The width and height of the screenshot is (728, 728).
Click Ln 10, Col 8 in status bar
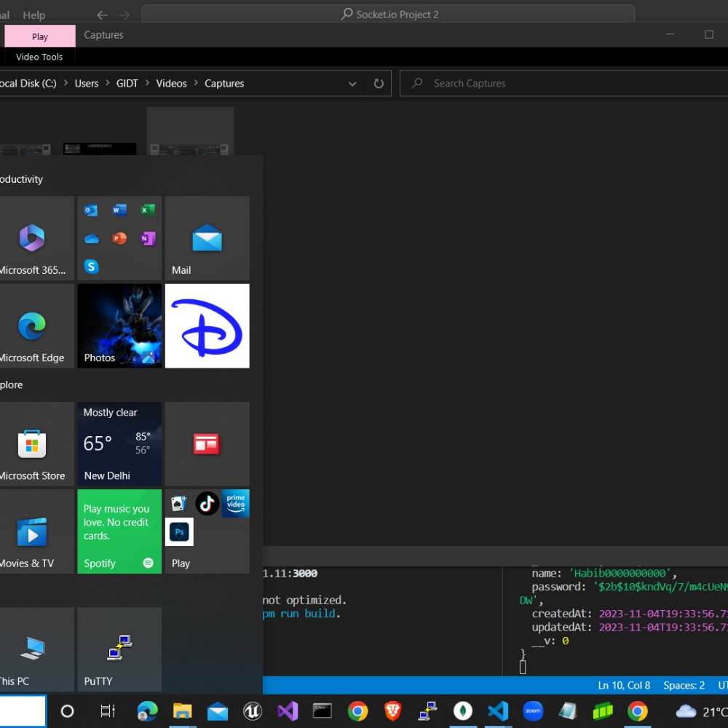(x=624, y=685)
